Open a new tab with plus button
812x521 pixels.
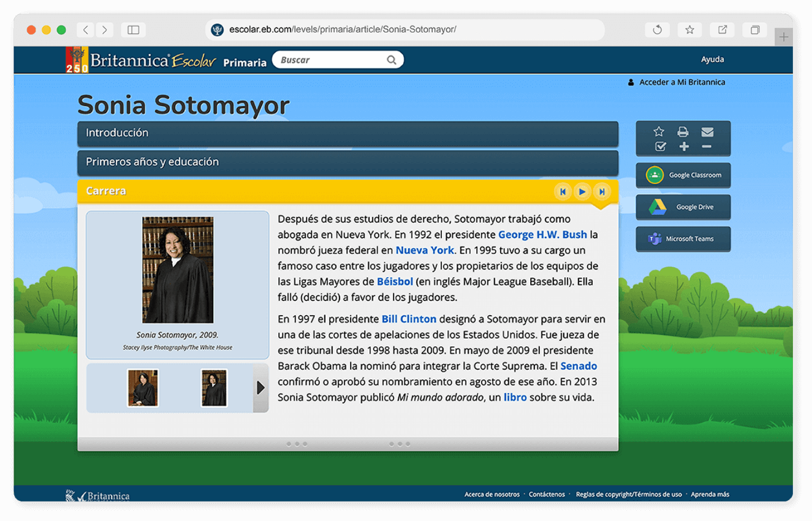coord(784,37)
